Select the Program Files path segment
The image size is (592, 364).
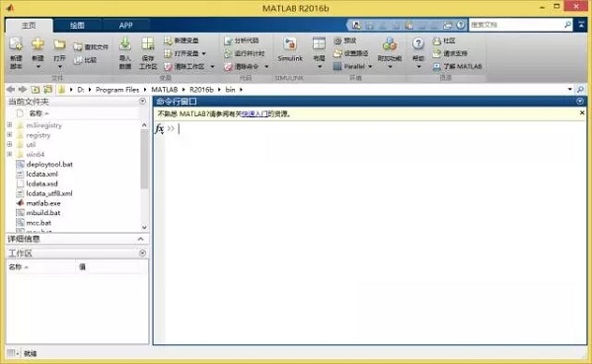[x=117, y=90]
